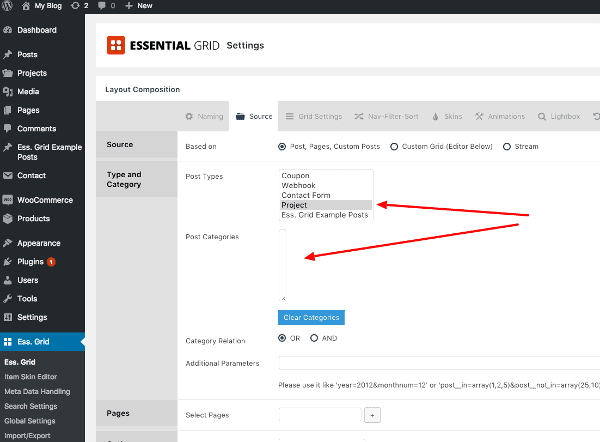The width and height of the screenshot is (600, 442).
Task: Open the Import/Export submenu link
Action: pos(27,435)
